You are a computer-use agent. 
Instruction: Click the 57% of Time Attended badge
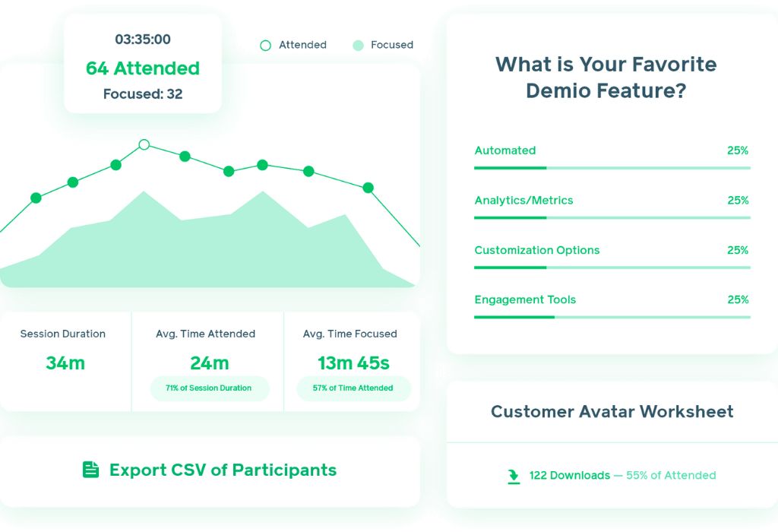pos(353,388)
